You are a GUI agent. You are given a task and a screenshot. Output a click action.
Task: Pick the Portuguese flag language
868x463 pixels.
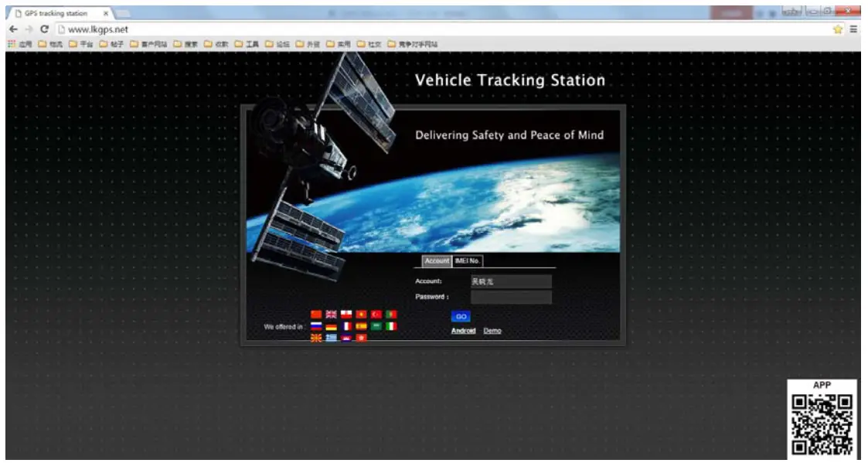[x=391, y=315]
